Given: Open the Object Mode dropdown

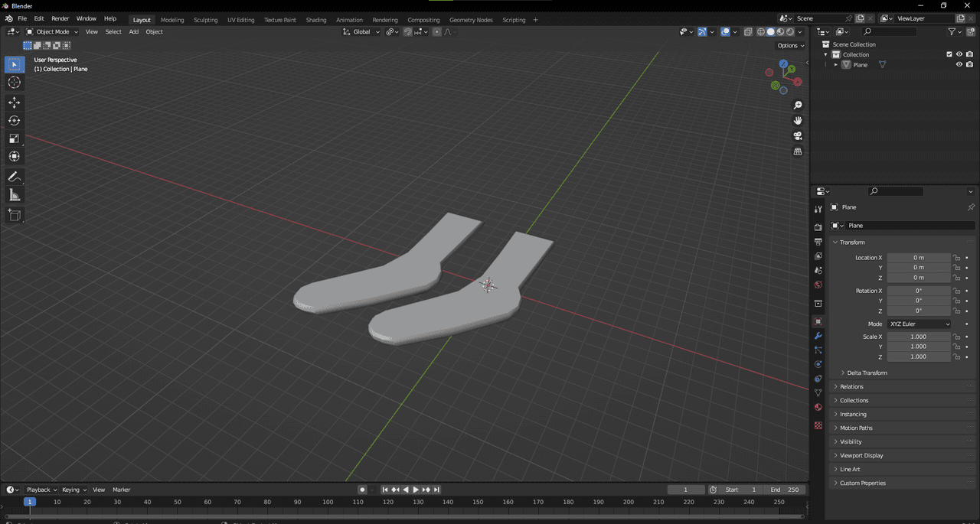Looking at the screenshot, I should tap(52, 32).
